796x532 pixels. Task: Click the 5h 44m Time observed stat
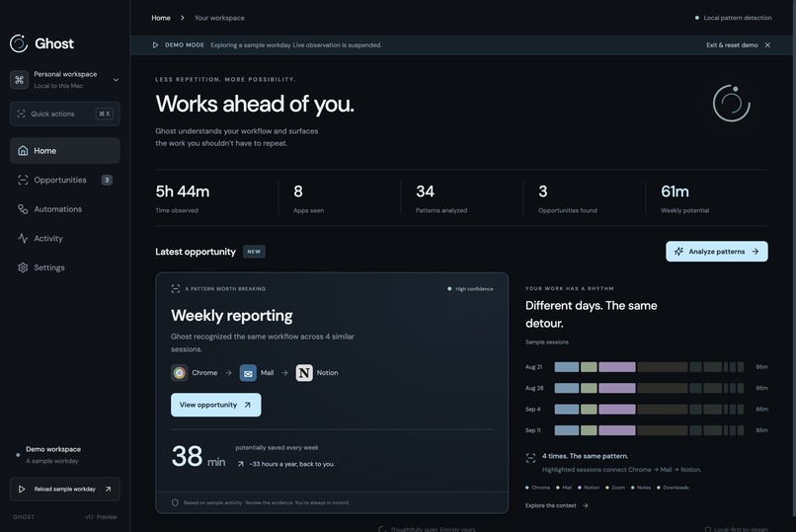(x=183, y=198)
